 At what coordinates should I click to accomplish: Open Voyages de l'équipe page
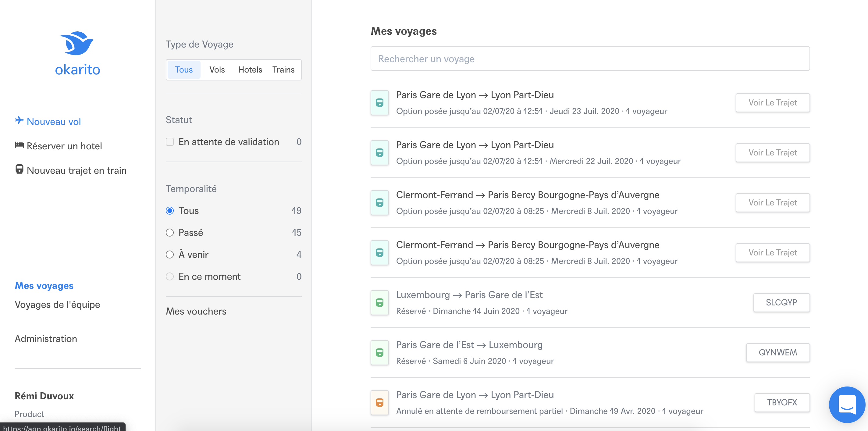pos(57,304)
